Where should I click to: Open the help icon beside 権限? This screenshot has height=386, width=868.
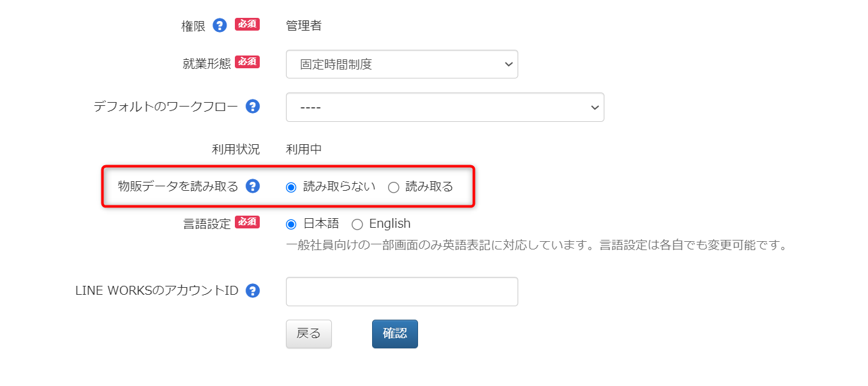[x=220, y=26]
